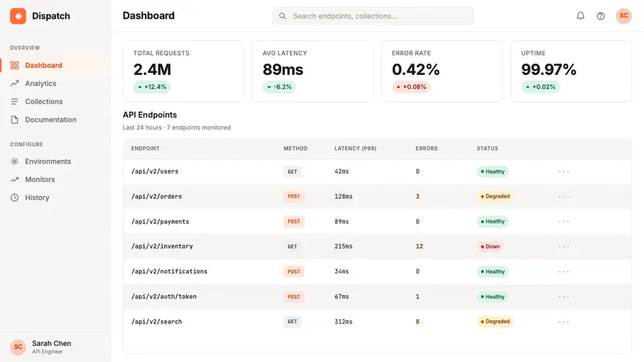This screenshot has height=362, width=644.
Task: Click /api/v2/auth/token endpoint name
Action: coord(164,296)
